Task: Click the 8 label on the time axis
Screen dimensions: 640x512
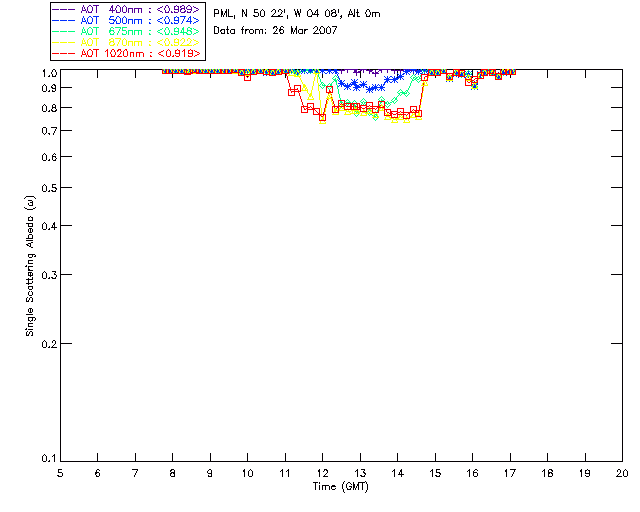Action: pyautogui.click(x=172, y=473)
